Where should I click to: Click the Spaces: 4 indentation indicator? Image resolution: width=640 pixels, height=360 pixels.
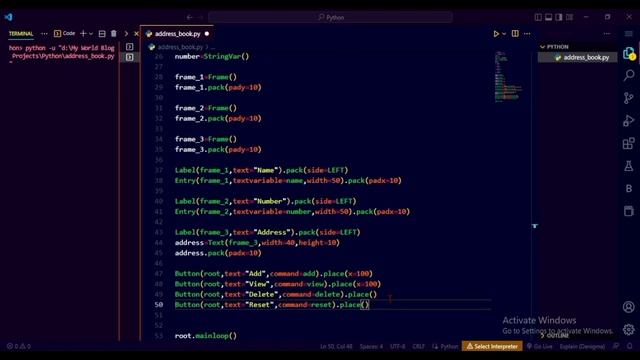(x=371, y=346)
